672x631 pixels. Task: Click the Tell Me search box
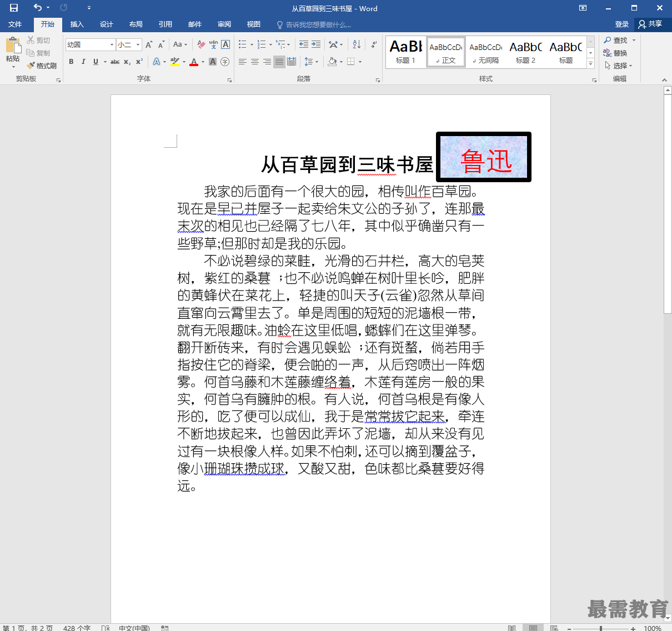point(314,24)
